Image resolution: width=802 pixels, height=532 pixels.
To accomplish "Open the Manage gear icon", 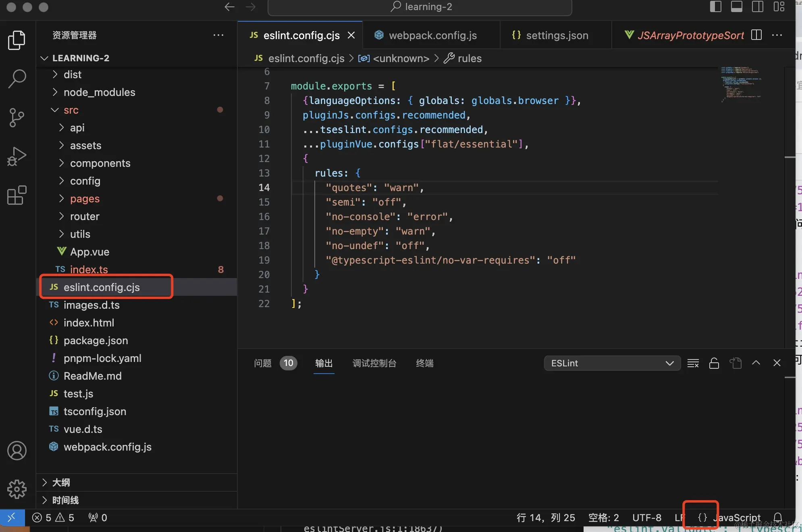I will [17, 489].
